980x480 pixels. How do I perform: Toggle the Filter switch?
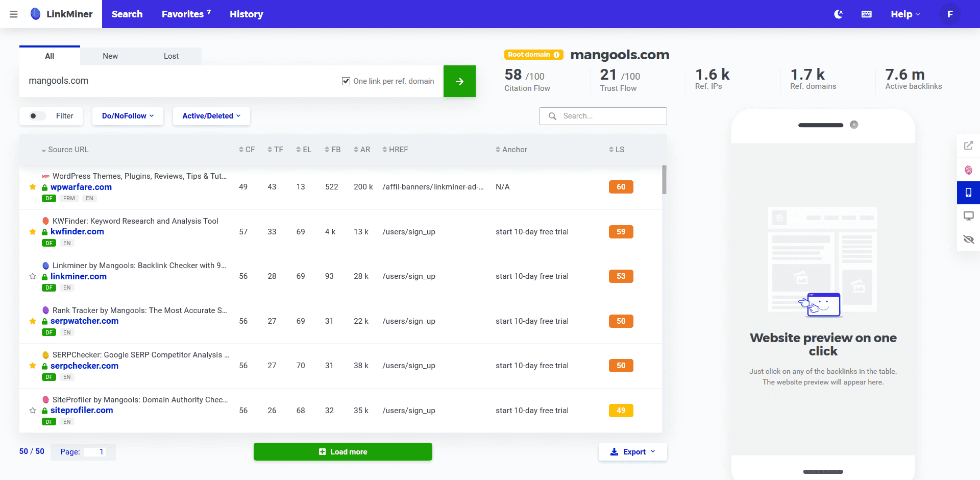point(35,116)
